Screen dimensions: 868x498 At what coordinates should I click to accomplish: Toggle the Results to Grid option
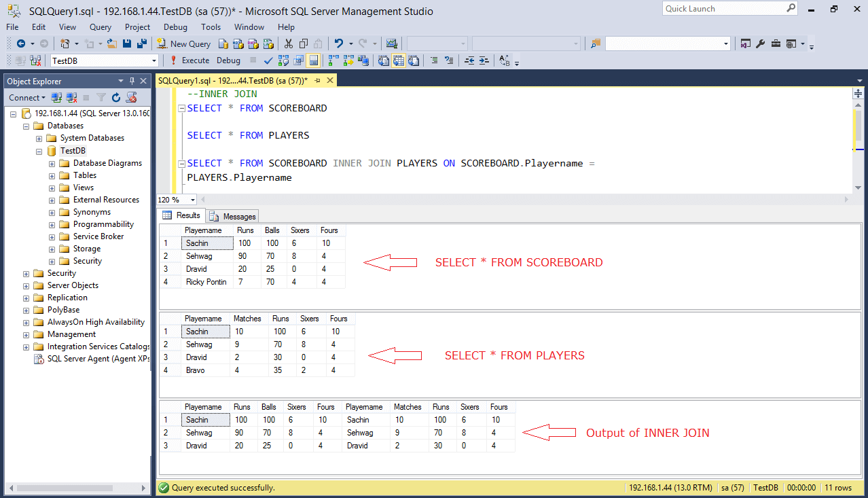pyautogui.click(x=399, y=60)
